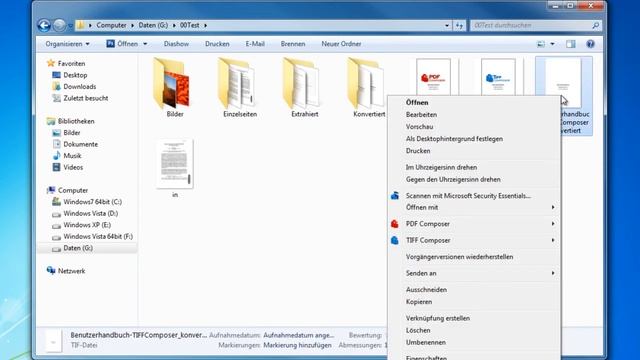Select Gegen den Uhrzeigersinn drehen
This screenshot has width=640, height=360.
click(x=453, y=179)
